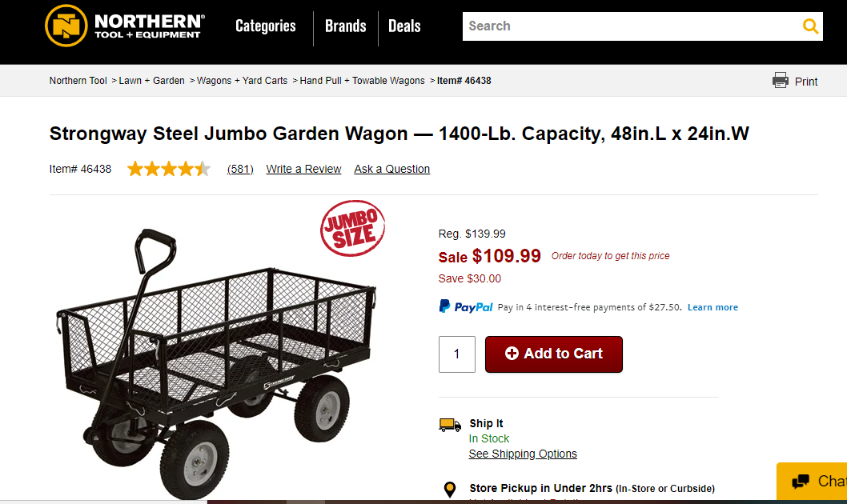Click the Northern Tool logo icon
847x504 pixels.
click(x=66, y=26)
